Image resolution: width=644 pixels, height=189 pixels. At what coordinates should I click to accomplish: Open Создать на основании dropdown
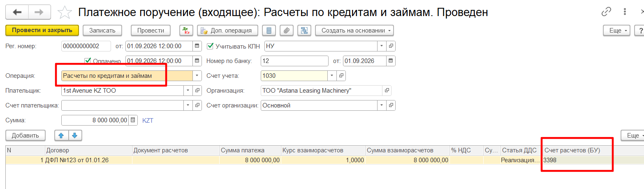354,30
